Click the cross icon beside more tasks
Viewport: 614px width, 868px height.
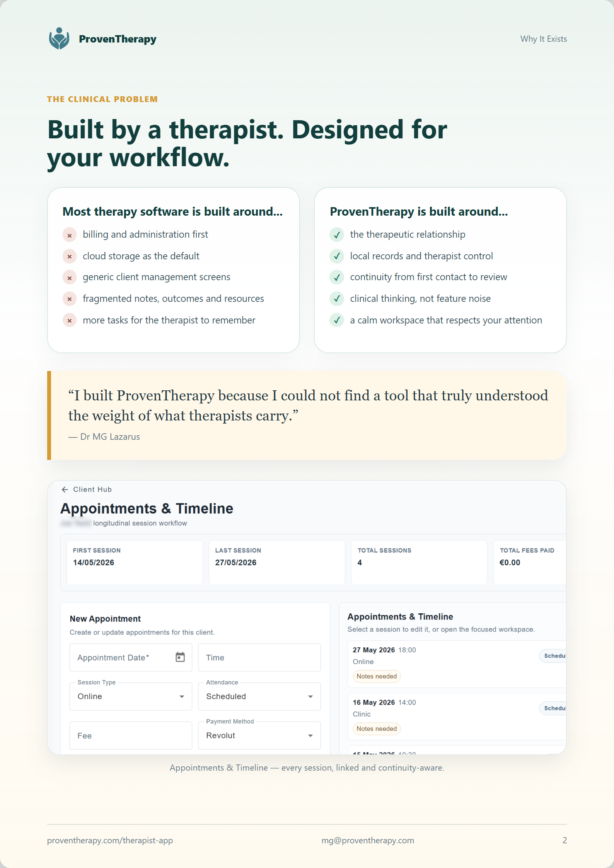(70, 320)
